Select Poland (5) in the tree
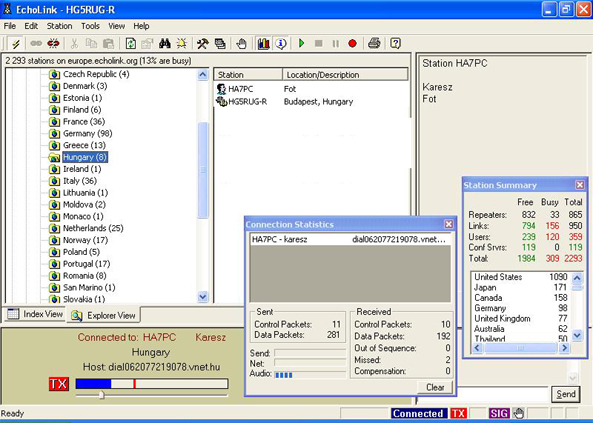This screenshot has height=423, width=593. click(x=81, y=252)
